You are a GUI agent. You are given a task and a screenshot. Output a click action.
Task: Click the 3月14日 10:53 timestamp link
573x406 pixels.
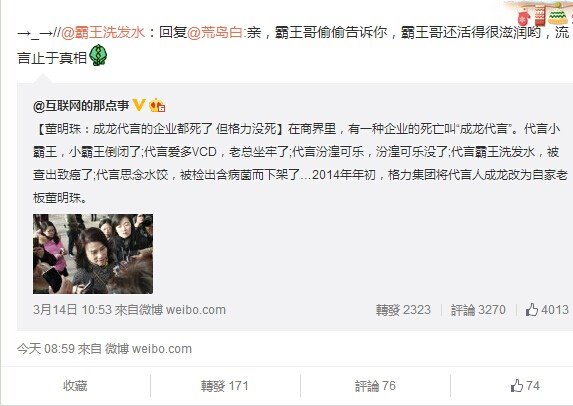[72, 310]
